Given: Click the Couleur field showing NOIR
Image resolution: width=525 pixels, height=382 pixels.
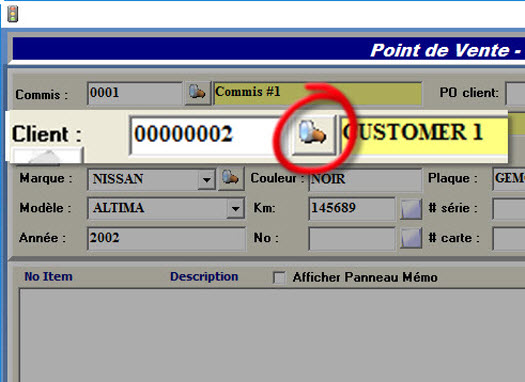Looking at the screenshot, I should click(x=365, y=179).
